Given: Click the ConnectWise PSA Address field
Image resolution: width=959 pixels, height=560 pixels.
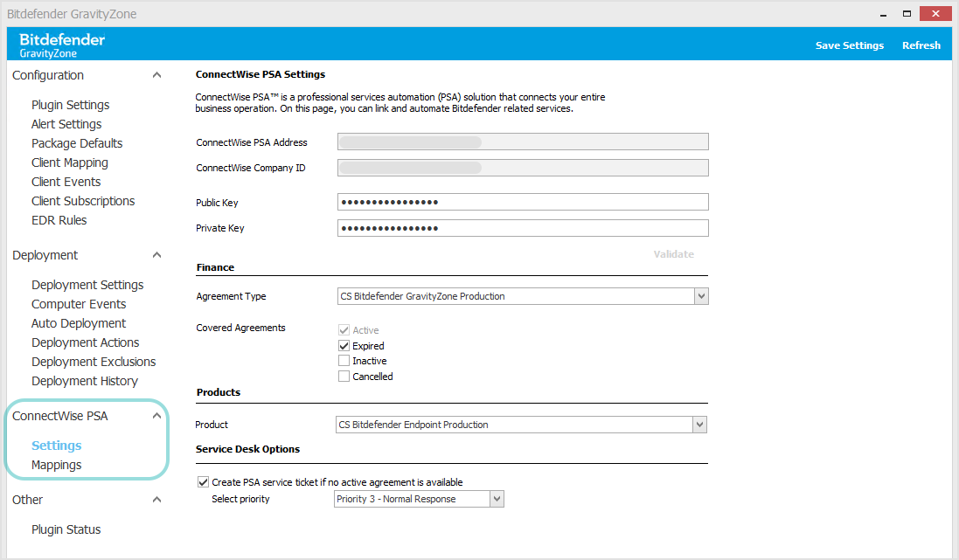Looking at the screenshot, I should click(523, 142).
